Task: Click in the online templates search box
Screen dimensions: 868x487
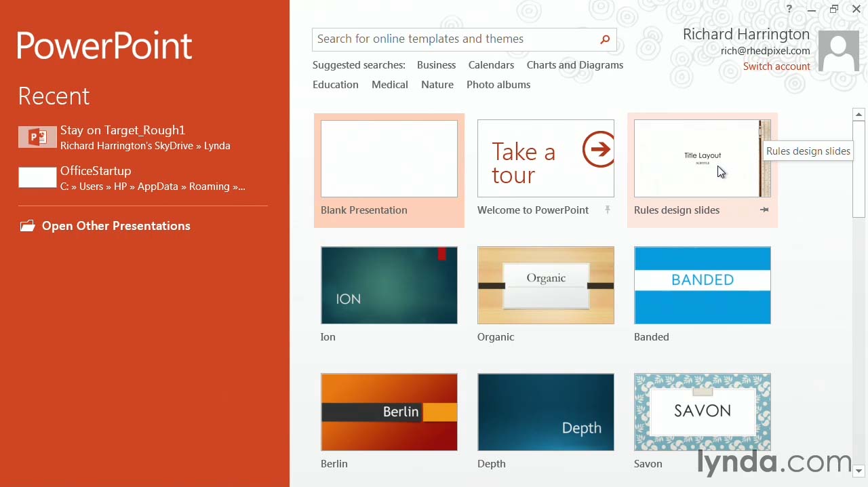Action: pyautogui.click(x=454, y=39)
